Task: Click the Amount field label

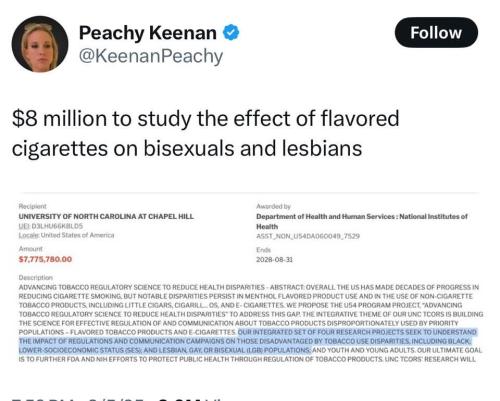Action: click(x=31, y=249)
